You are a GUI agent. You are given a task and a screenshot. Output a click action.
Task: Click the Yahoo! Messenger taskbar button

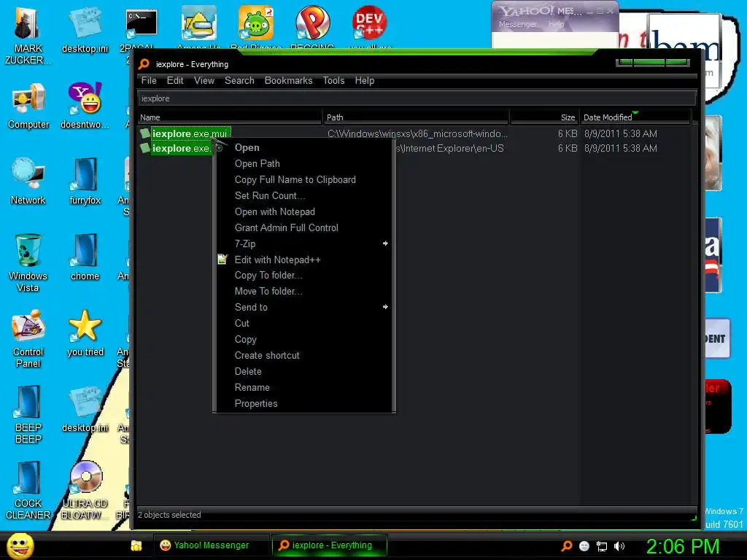211,545
